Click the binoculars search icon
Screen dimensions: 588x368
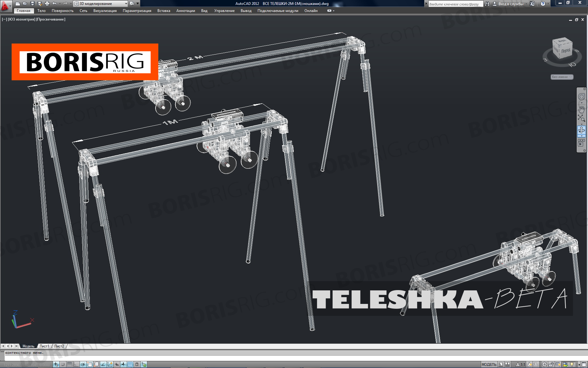487,4
